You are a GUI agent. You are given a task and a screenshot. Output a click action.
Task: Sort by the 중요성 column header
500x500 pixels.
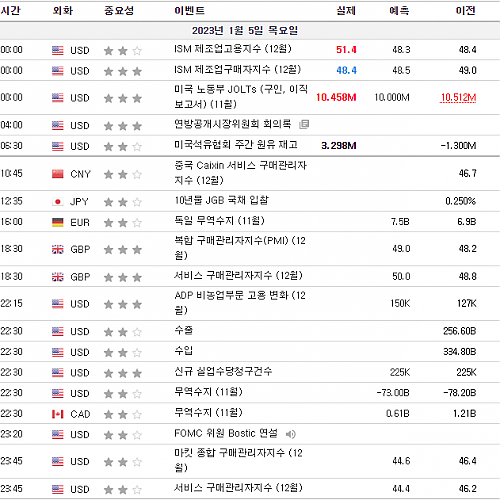click(119, 11)
